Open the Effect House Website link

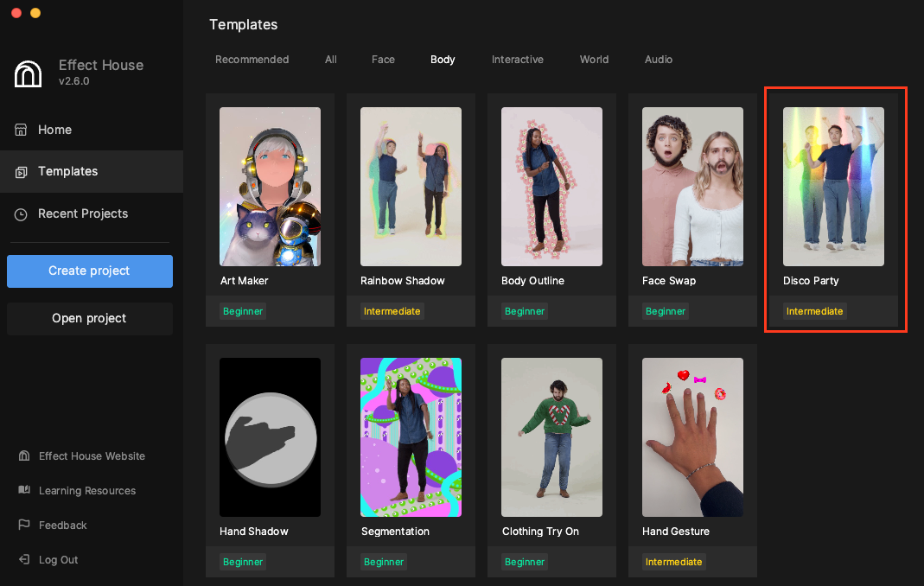pyautogui.click(x=92, y=455)
